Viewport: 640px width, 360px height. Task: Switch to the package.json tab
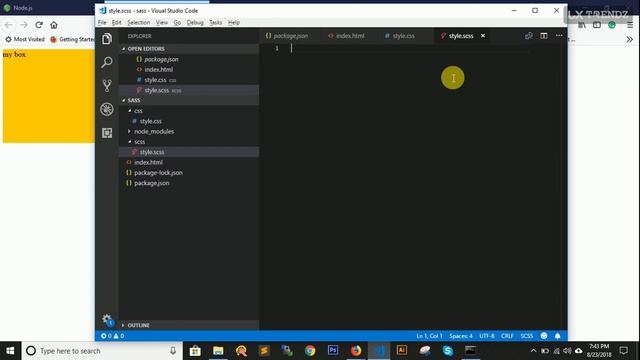pos(287,36)
